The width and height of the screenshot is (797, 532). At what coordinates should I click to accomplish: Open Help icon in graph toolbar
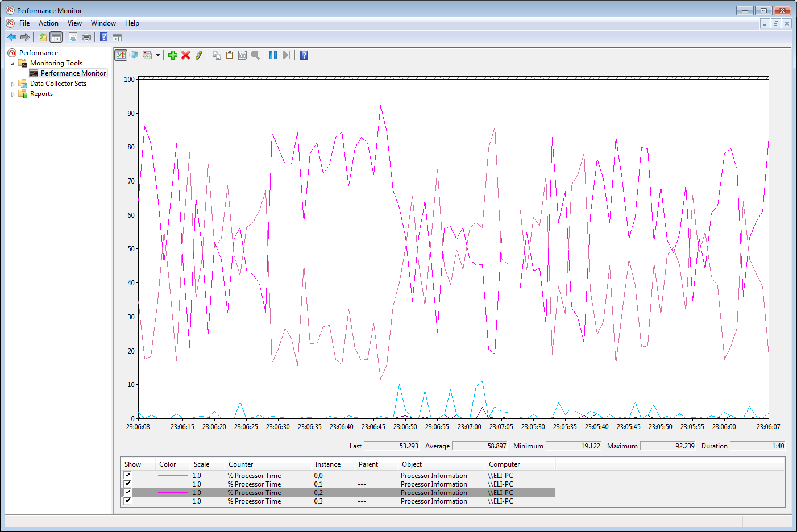tap(304, 55)
